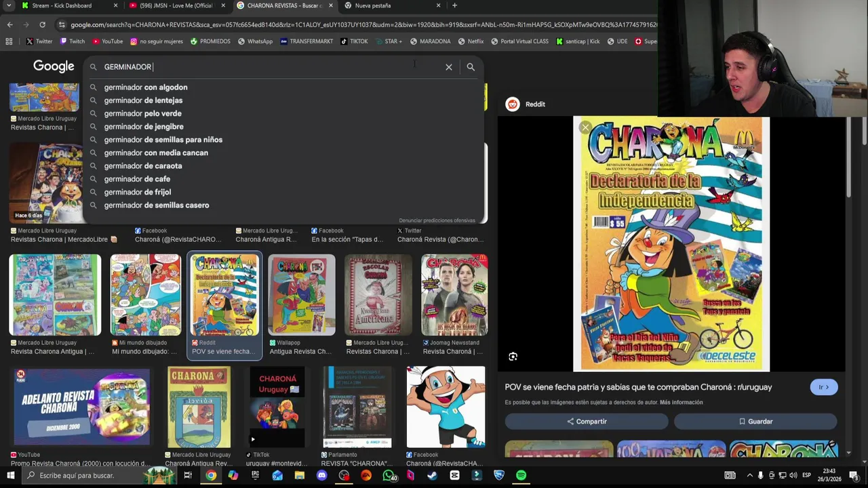Click the Google logo
Viewport: 868px width, 488px height.
tap(54, 66)
